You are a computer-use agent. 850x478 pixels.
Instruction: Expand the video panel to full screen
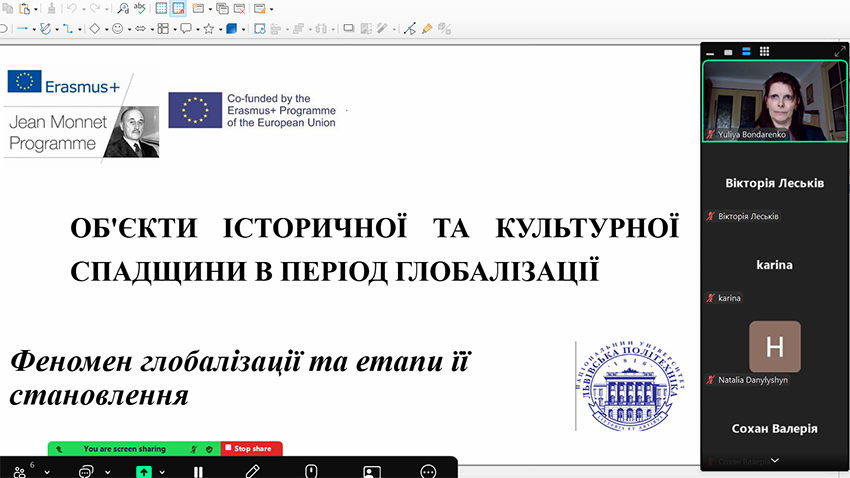(840, 51)
